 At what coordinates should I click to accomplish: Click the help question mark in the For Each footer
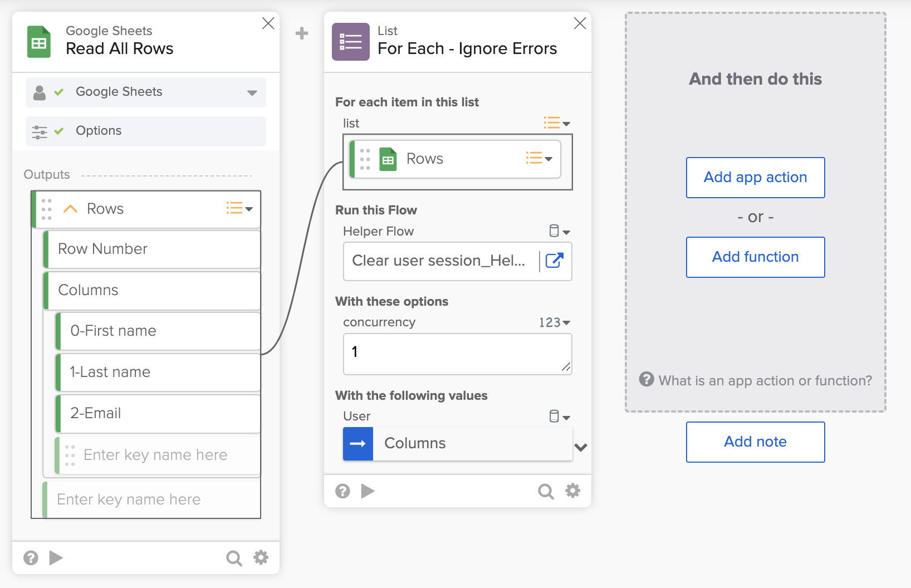coord(342,491)
